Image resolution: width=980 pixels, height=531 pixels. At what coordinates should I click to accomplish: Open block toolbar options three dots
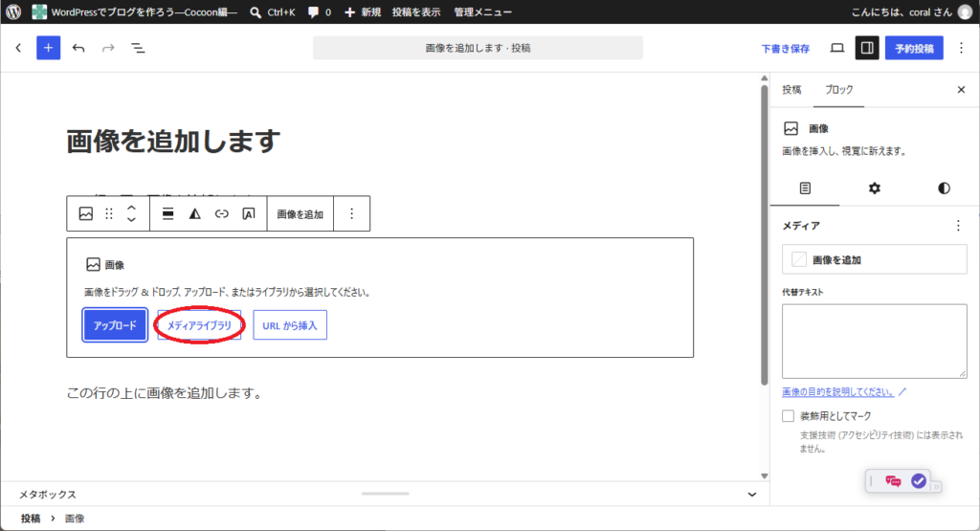click(x=352, y=213)
